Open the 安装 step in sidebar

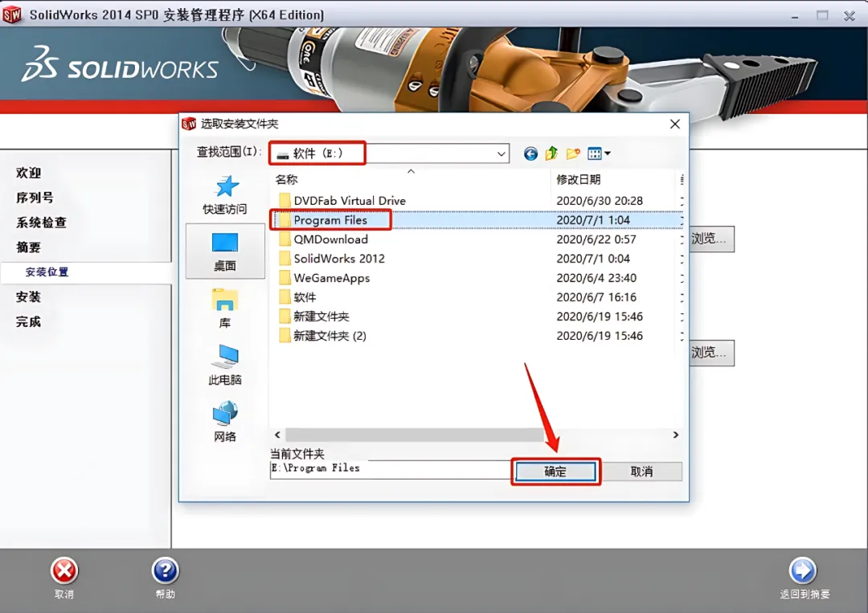coord(29,297)
